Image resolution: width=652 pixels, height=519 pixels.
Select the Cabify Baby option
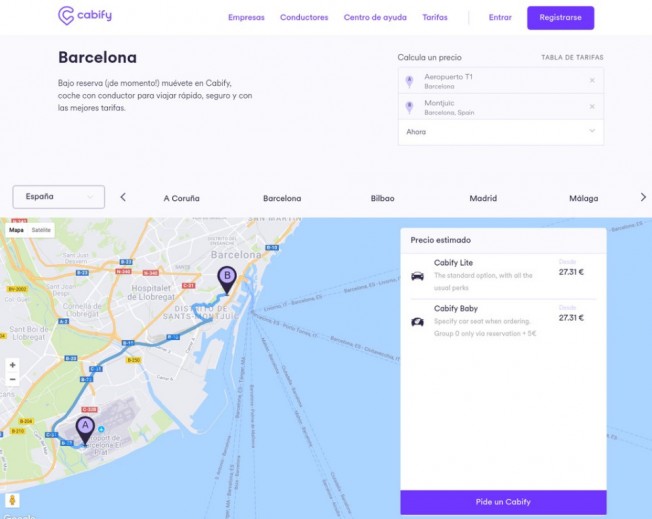point(503,321)
